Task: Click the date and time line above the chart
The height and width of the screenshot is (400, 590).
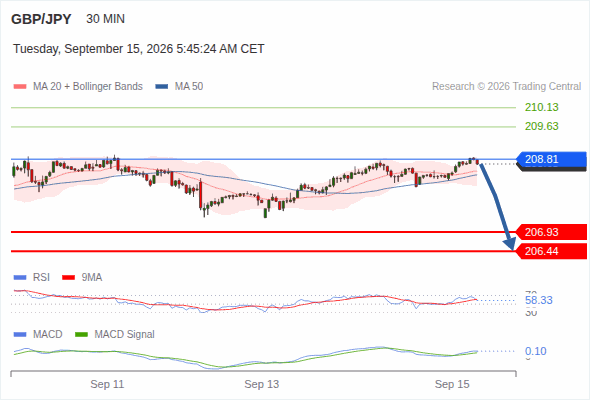Action: pyautogui.click(x=139, y=49)
